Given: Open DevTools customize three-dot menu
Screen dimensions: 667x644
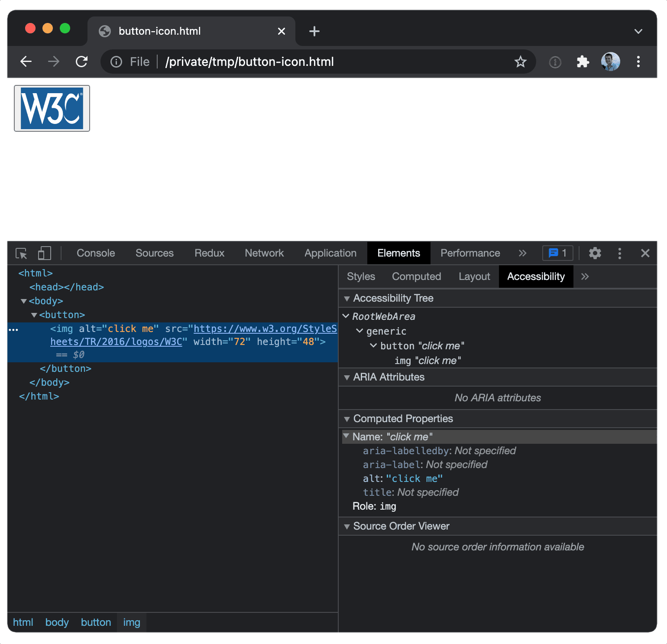Looking at the screenshot, I should pyautogui.click(x=620, y=253).
